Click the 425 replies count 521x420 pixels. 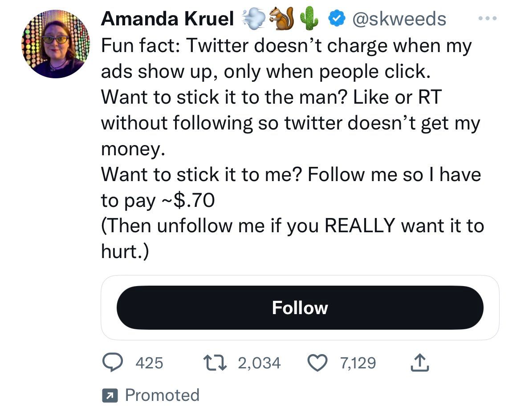click(x=149, y=363)
